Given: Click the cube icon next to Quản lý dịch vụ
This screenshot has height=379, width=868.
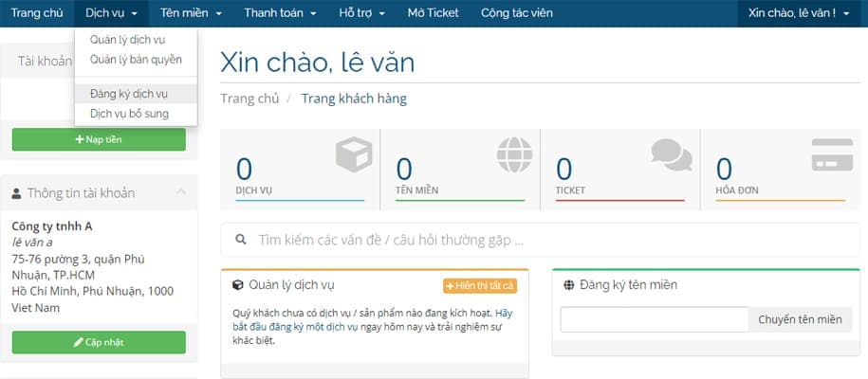Looking at the screenshot, I should pyautogui.click(x=237, y=285).
